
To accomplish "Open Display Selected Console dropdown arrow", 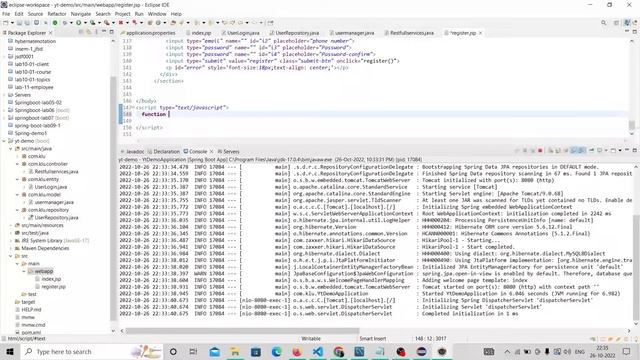I will [x=606, y=151].
